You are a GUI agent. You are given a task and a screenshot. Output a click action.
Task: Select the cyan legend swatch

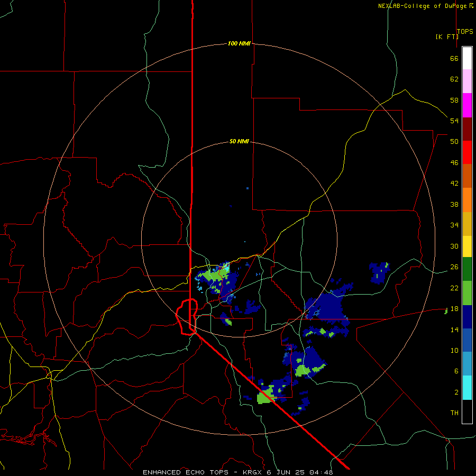tap(467, 388)
